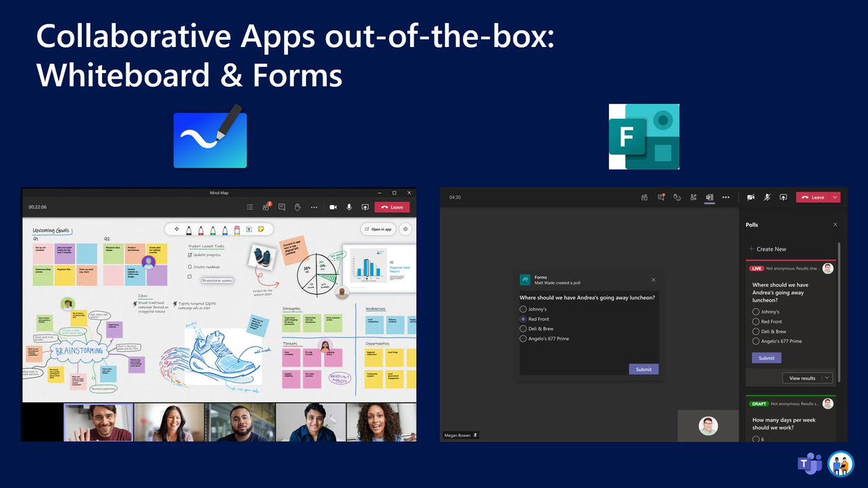Screen dimensions: 868x488
Task: Show participants in poll meeting toolbar
Action: 644,197
